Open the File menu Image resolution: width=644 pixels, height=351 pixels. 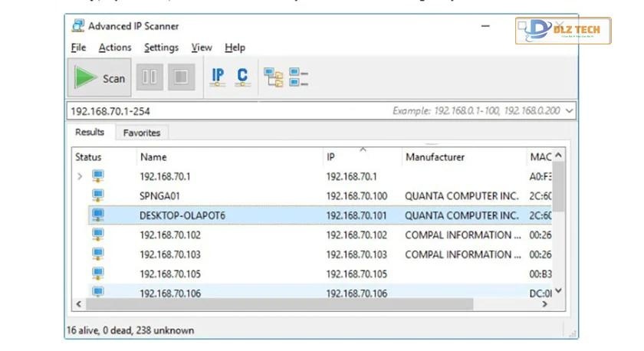pos(78,48)
